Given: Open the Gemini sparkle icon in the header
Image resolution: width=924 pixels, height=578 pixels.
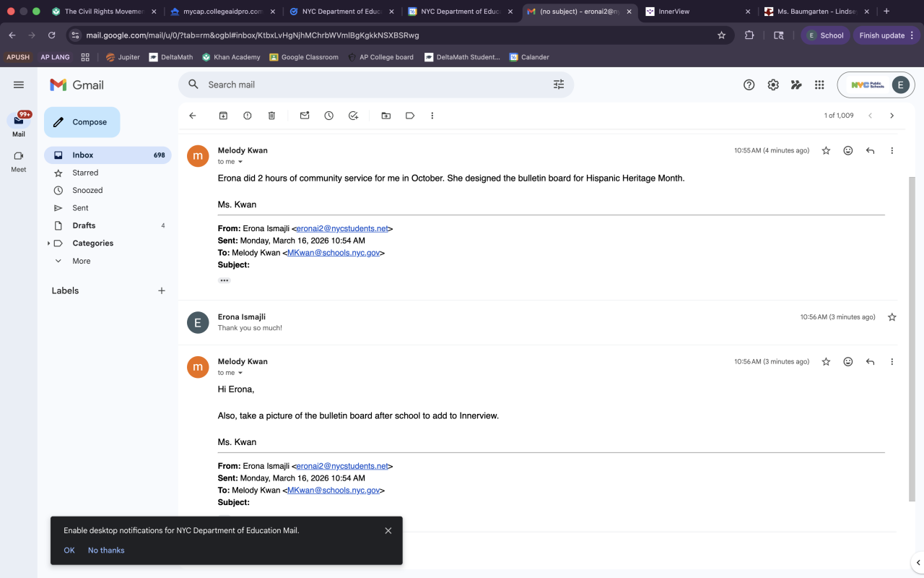Looking at the screenshot, I should [x=796, y=85].
